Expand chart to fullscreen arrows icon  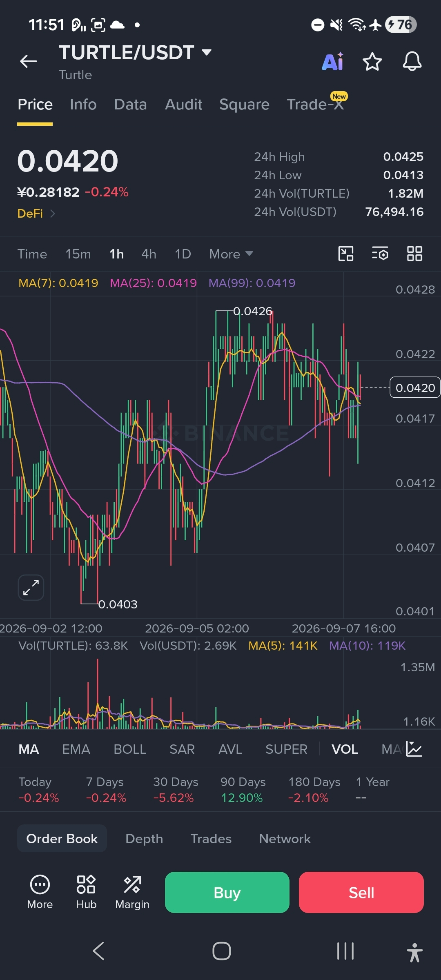point(31,588)
